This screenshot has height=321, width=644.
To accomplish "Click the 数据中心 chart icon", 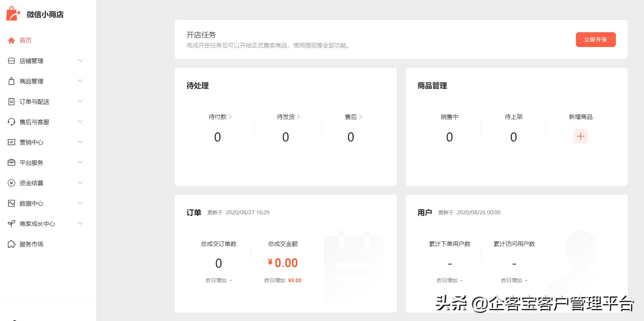I will click(11, 203).
